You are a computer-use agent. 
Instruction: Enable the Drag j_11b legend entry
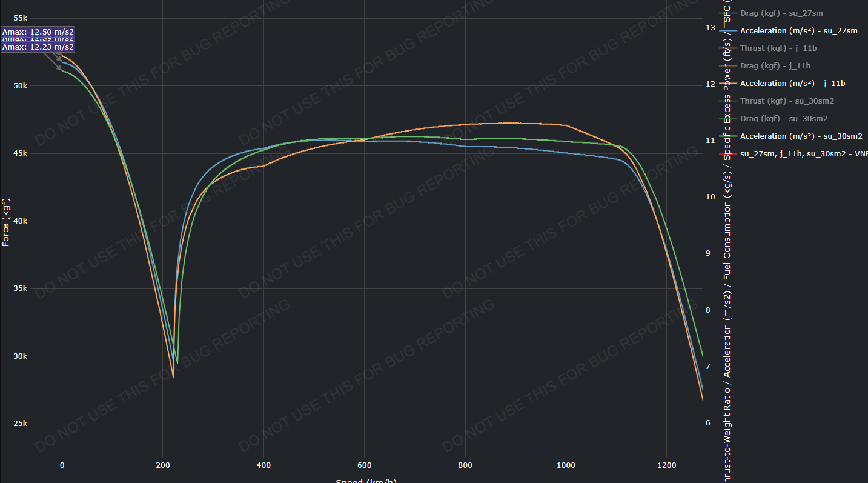[x=775, y=65]
